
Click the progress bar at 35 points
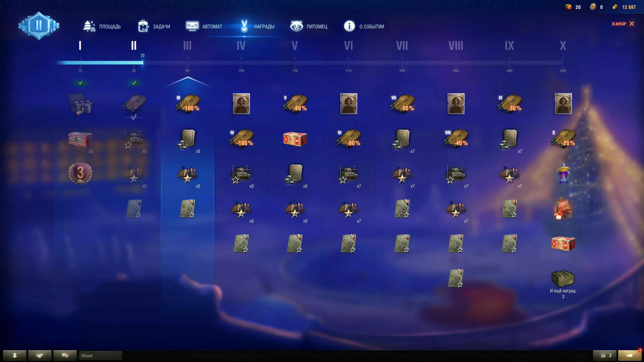click(143, 63)
